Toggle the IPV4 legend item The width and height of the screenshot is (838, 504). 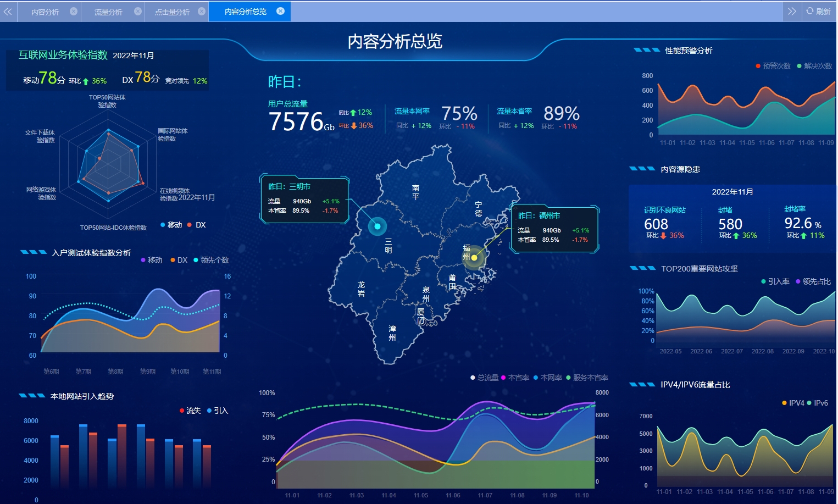[x=792, y=403]
